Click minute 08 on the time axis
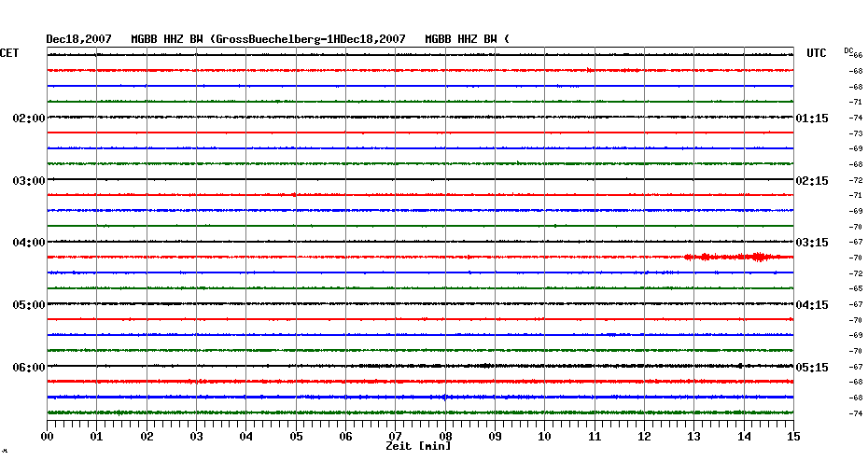Screen dimensions: 868x461 pos(445,437)
